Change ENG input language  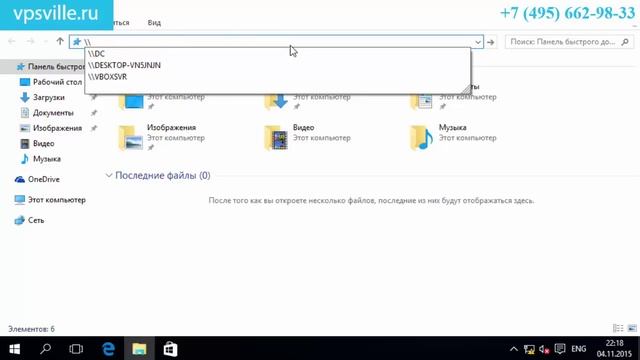tap(579, 349)
